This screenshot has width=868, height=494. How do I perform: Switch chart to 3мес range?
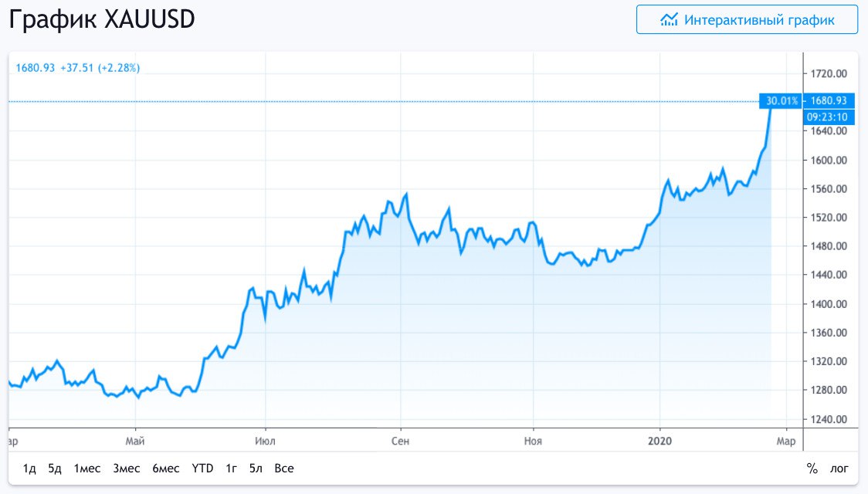click(126, 469)
